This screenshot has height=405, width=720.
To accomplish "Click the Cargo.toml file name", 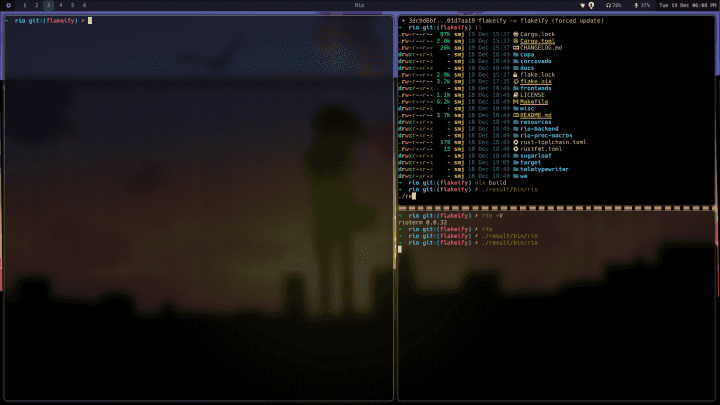I will coord(537,41).
